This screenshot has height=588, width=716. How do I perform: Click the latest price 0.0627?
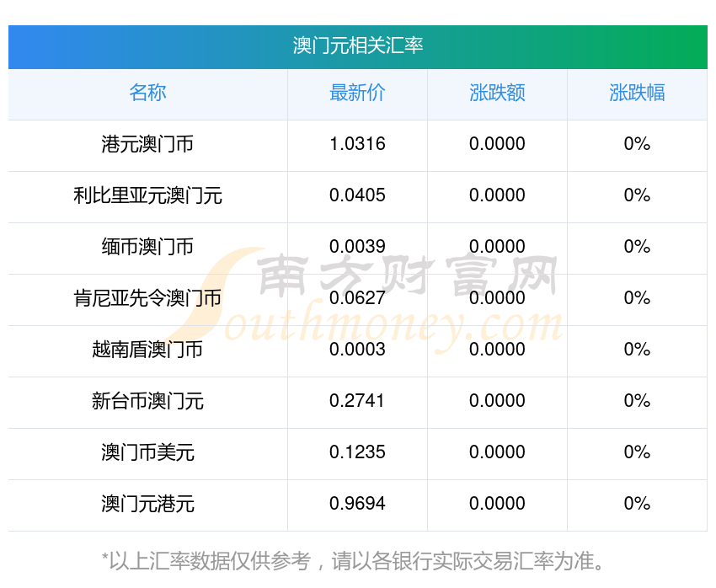(x=357, y=298)
